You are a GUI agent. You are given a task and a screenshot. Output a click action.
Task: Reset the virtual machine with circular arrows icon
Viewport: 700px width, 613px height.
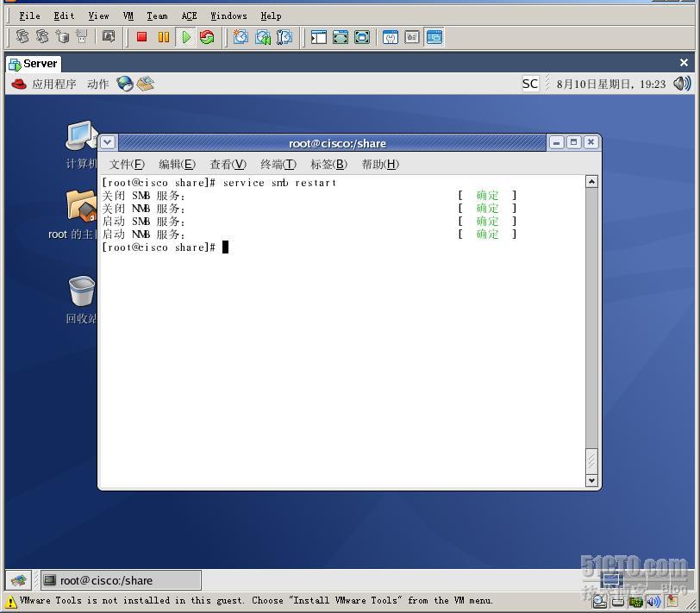207,37
